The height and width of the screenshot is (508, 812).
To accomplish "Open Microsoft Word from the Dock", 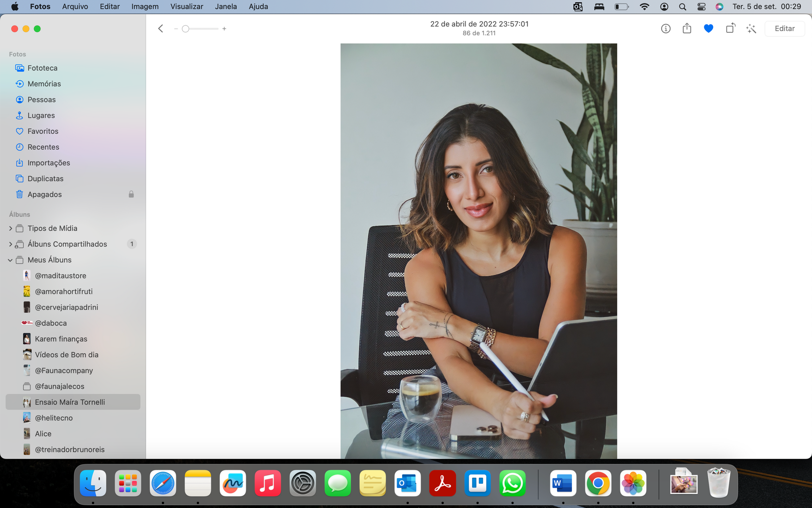I will click(x=563, y=483).
